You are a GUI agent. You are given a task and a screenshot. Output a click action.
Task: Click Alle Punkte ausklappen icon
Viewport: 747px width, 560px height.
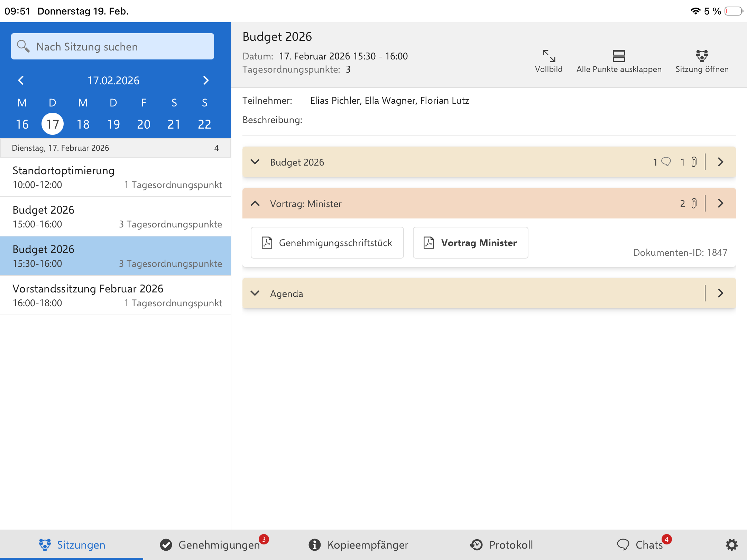[x=619, y=56]
